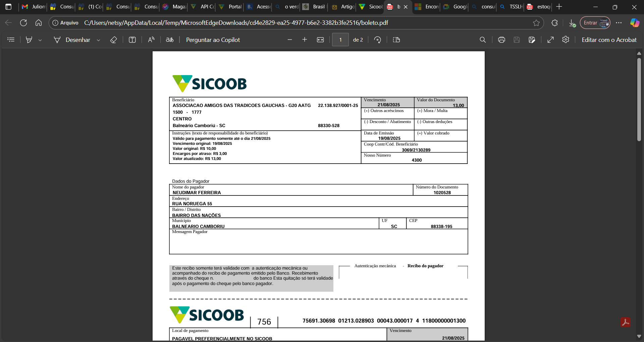Open browser extensions menu
This screenshot has height=342, width=644.
click(554, 23)
